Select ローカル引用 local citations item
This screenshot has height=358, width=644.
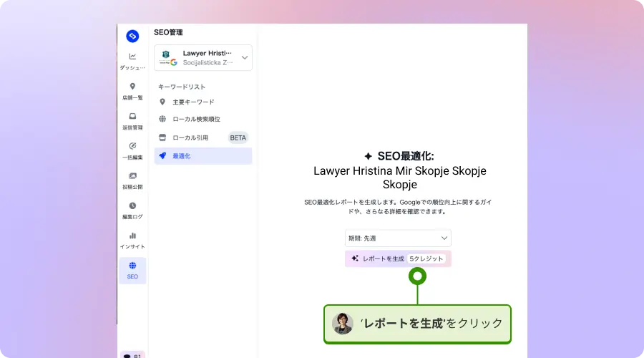[x=190, y=137]
